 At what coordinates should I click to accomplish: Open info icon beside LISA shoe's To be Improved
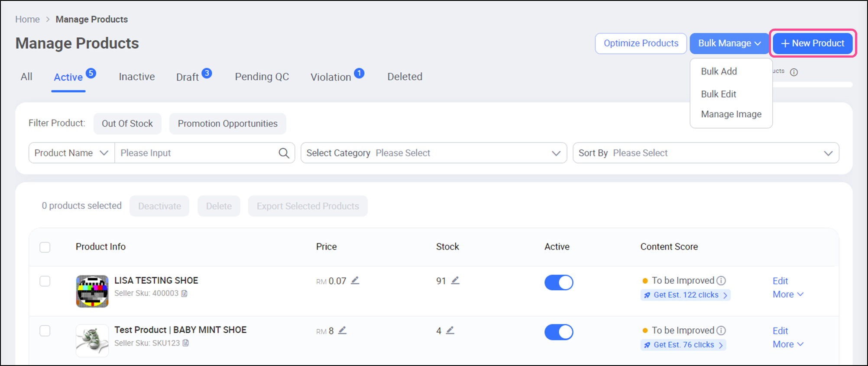pyautogui.click(x=721, y=281)
